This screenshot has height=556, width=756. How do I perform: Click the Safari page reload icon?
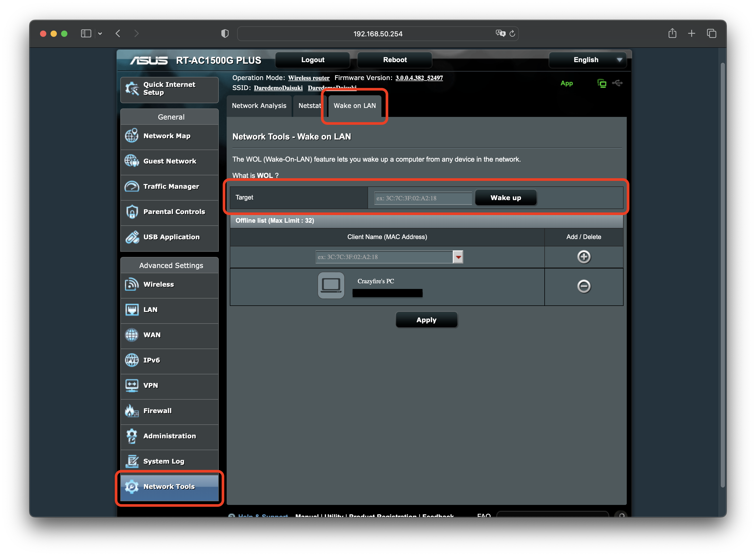coord(512,34)
